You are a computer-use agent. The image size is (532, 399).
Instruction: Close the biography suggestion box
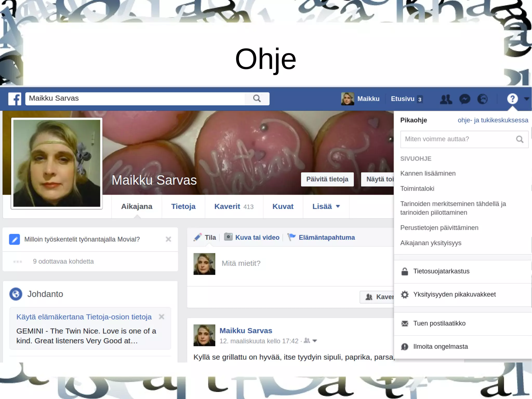pyautogui.click(x=162, y=317)
